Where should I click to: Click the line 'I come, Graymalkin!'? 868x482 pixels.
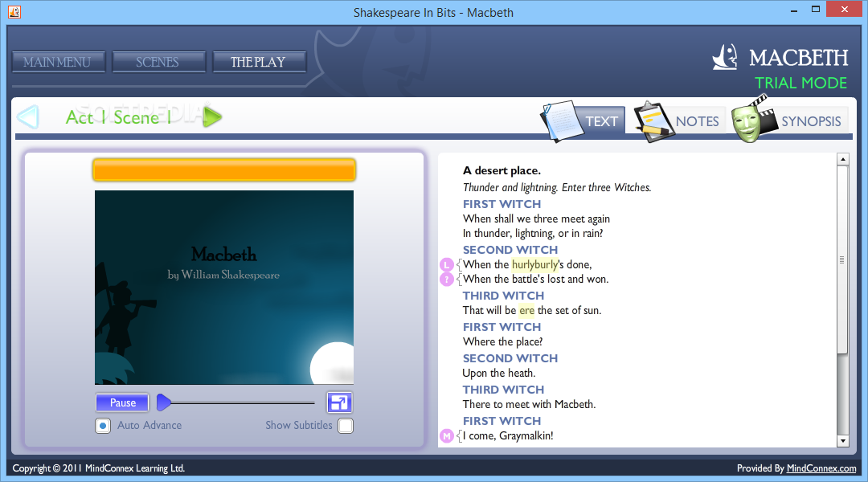(x=508, y=436)
